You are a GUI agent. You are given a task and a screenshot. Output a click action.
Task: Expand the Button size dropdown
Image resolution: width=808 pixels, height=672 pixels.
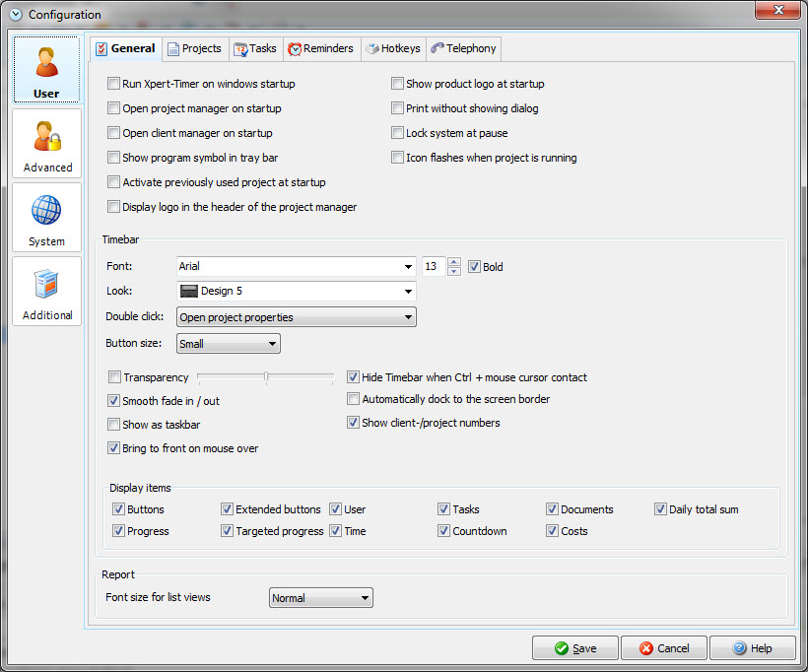pos(272,344)
